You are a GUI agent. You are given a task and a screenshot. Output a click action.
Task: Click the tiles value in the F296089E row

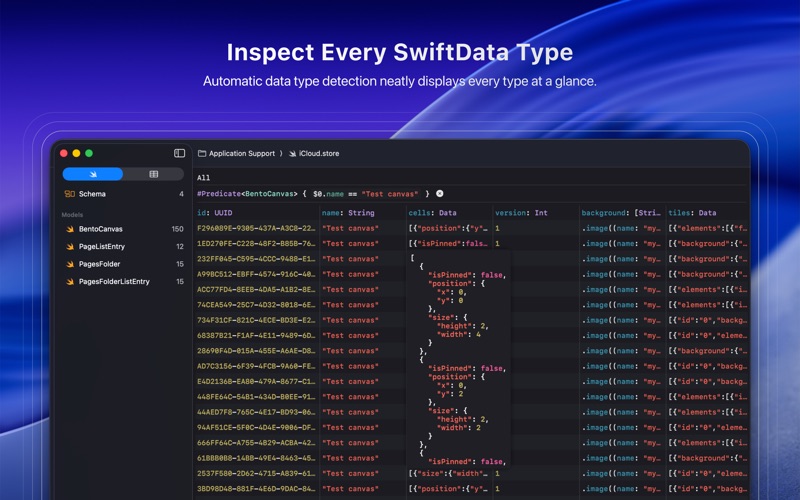pyautogui.click(x=708, y=228)
